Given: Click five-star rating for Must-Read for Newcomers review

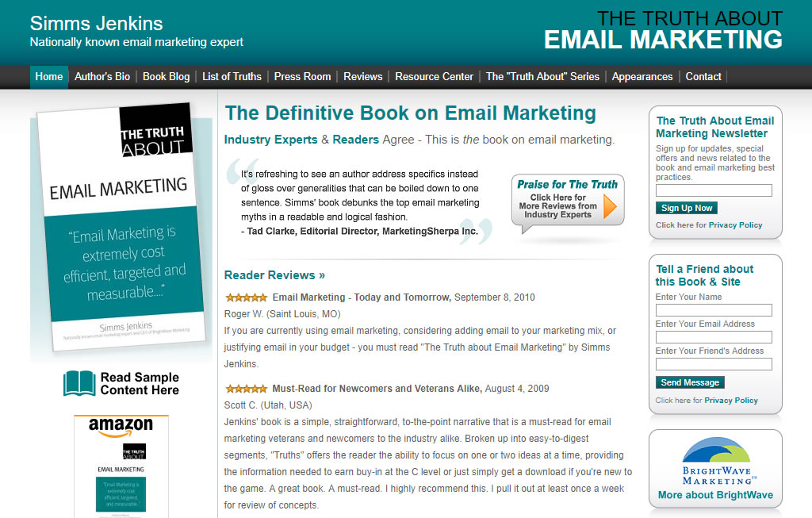Looking at the screenshot, I should click(247, 389).
